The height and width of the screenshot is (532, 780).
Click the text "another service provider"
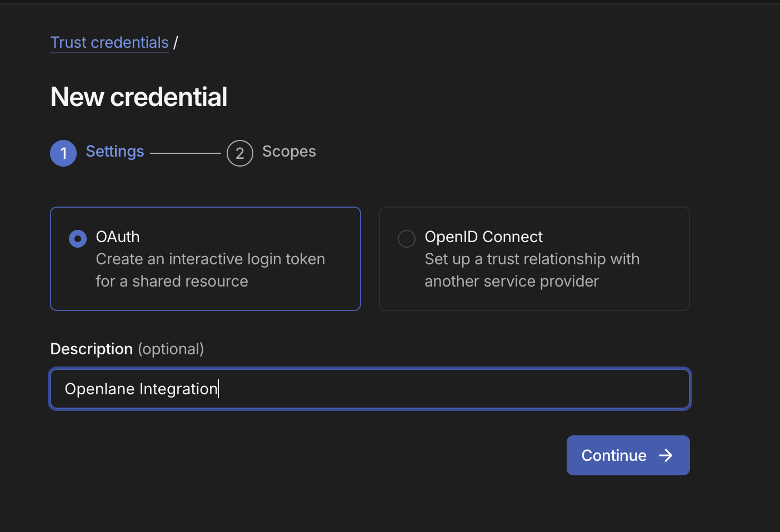[512, 282]
